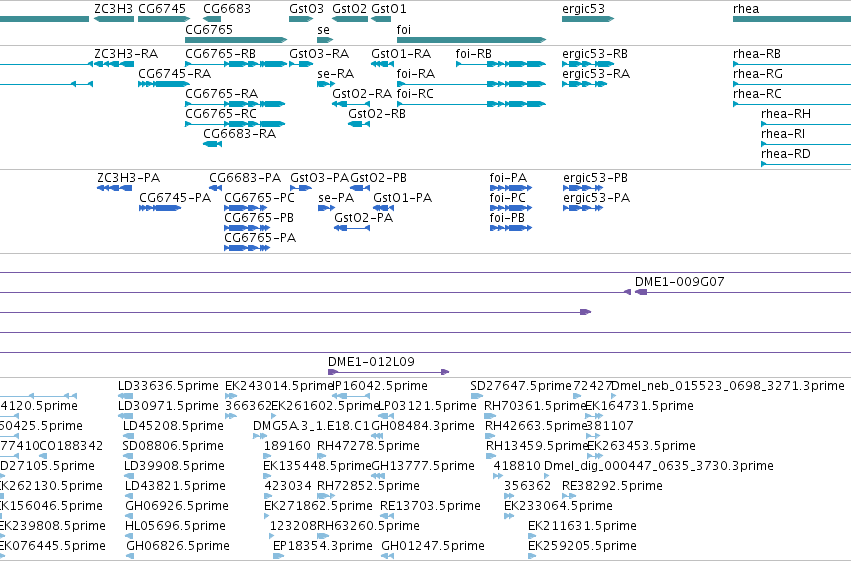Click the 'foi-PC' protein label
The width and height of the screenshot is (851, 561).
[507, 198]
